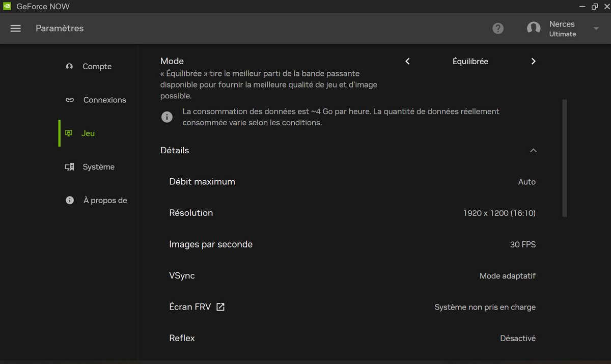Open Système settings via its icon
Viewport: 611px width, 364px height.
(69, 166)
